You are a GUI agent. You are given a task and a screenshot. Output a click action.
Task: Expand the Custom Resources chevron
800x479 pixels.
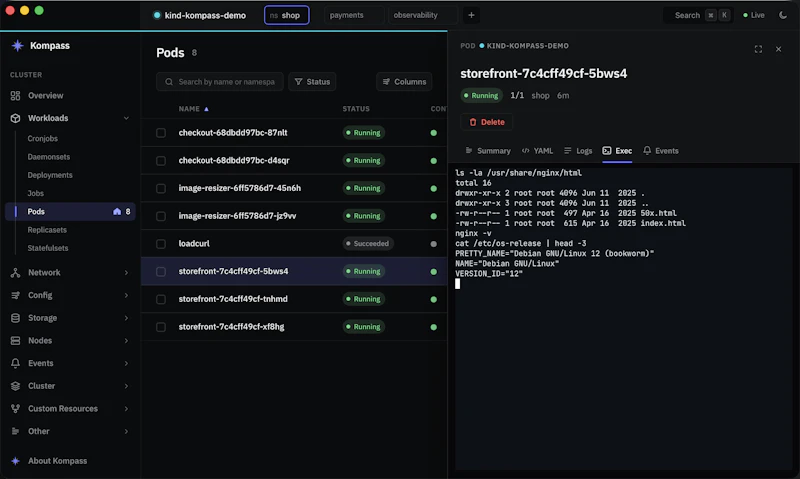coord(126,409)
